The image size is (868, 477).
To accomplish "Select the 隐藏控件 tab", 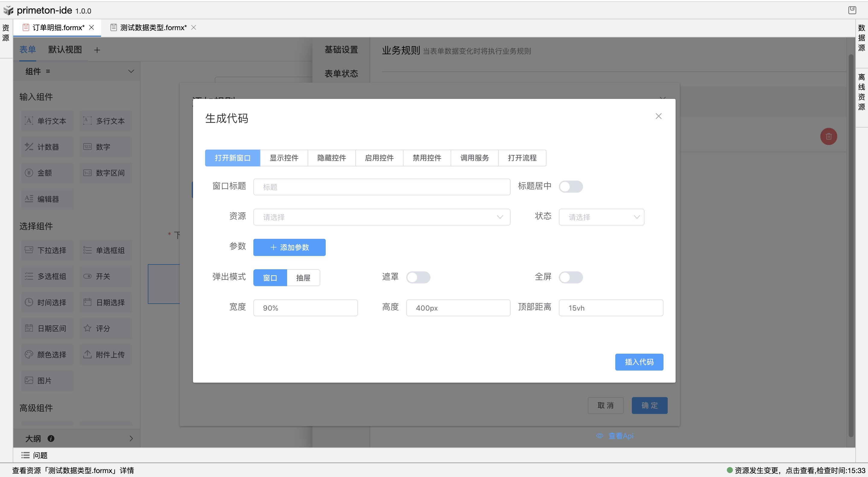I will [x=331, y=158].
